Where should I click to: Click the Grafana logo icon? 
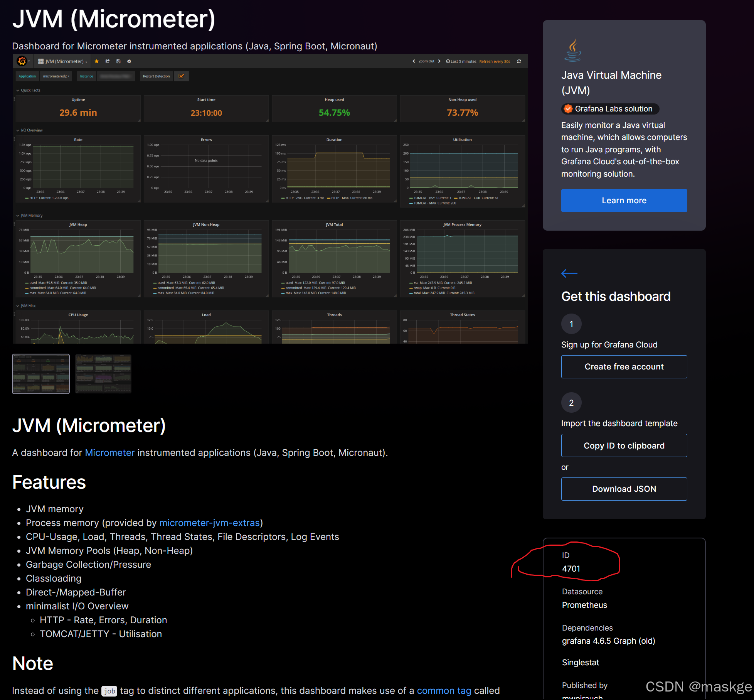click(x=22, y=61)
